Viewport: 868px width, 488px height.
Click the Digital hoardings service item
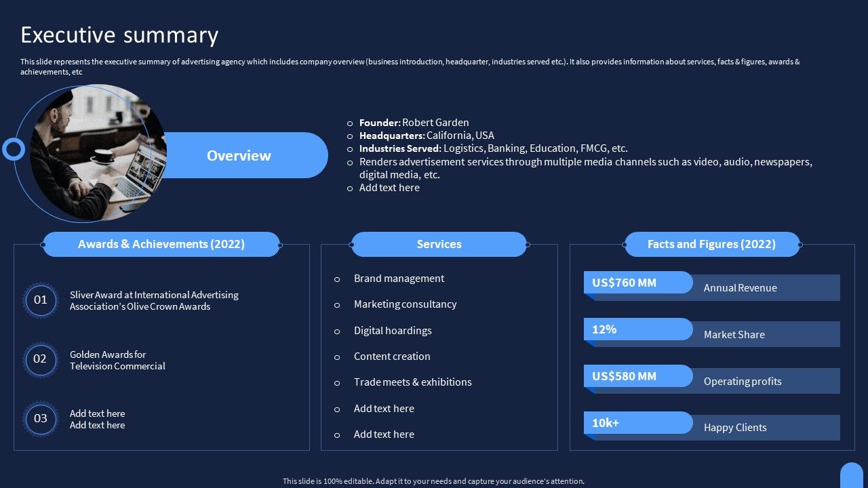tap(393, 331)
